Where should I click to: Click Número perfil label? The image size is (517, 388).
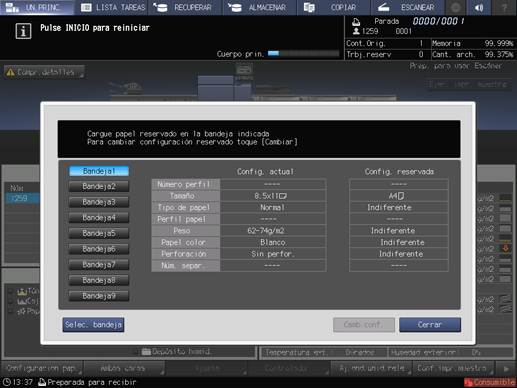pyautogui.click(x=185, y=184)
